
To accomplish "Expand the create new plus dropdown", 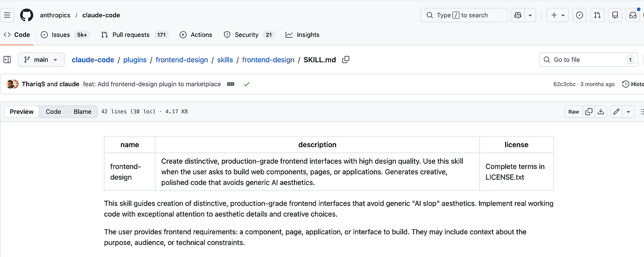I will coord(558,15).
